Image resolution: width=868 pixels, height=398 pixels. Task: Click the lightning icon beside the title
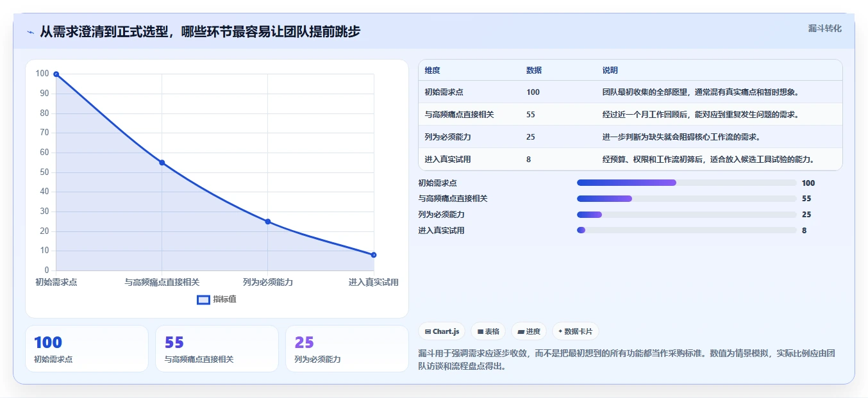click(30, 32)
